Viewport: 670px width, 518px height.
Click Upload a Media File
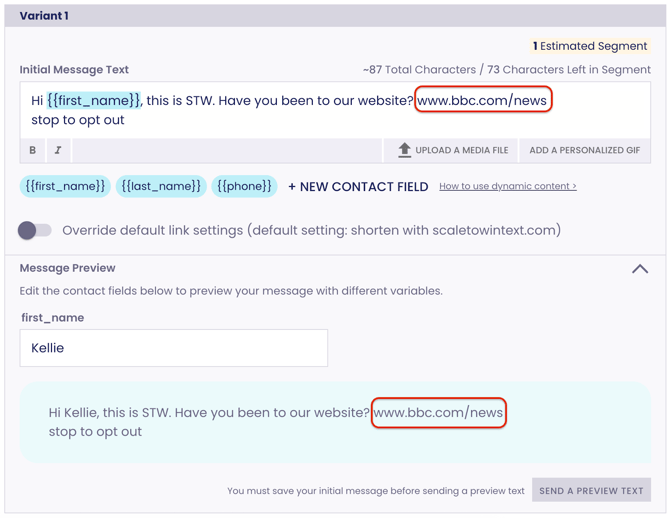(452, 150)
